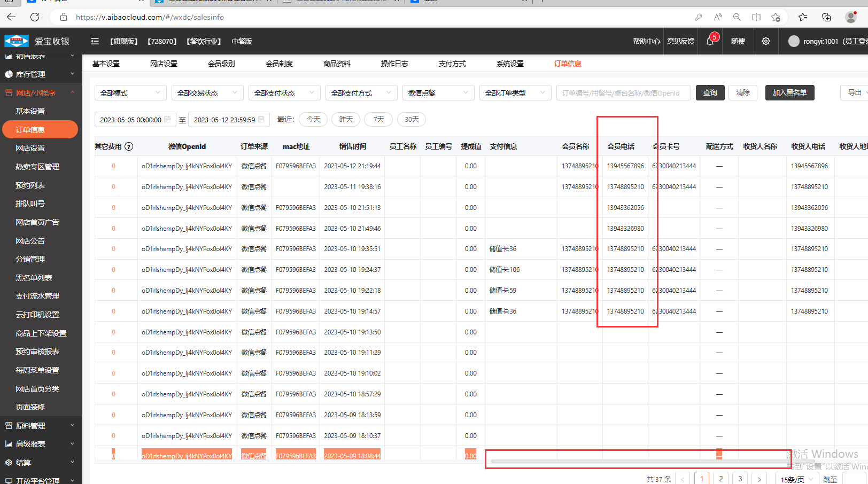Image resolution: width=868 pixels, height=484 pixels.
Task: Select the 30天 quick date filter
Action: [412, 119]
